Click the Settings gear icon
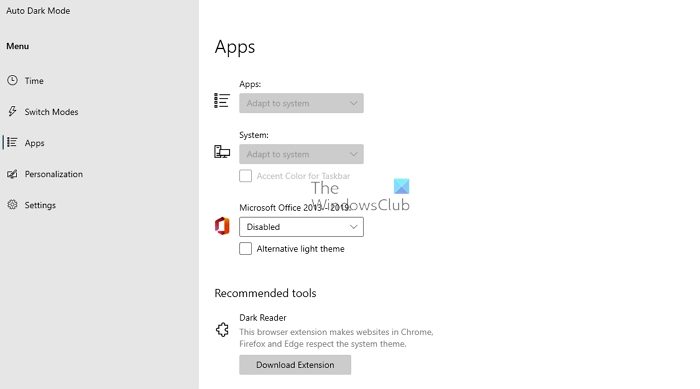This screenshot has height=389, width=700. [12, 205]
